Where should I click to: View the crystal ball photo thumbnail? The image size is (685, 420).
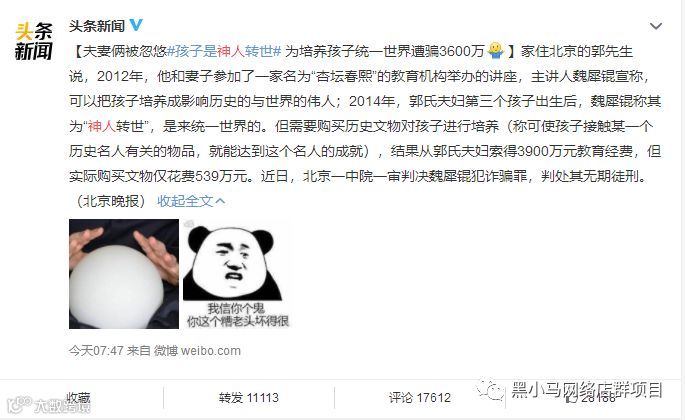(124, 274)
